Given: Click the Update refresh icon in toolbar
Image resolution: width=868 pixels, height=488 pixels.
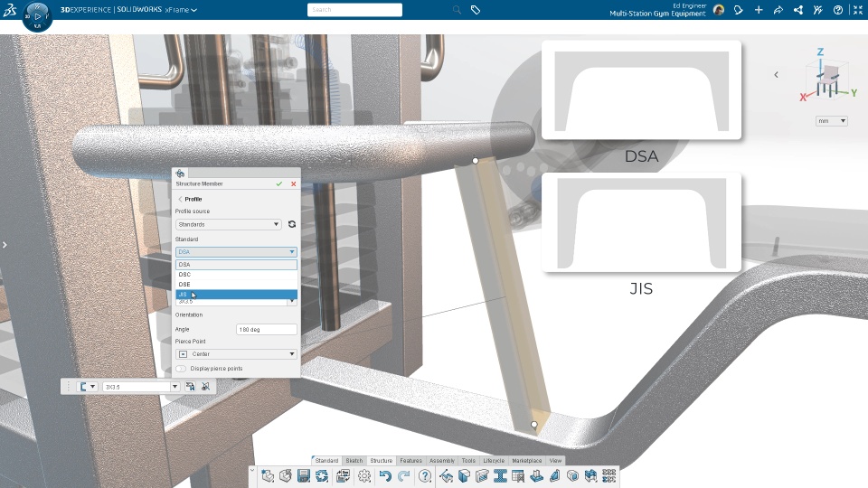Looking at the screenshot, I should pos(322,476).
